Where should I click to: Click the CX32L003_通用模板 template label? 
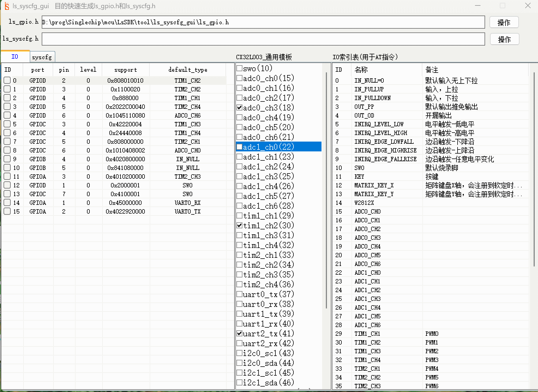coord(264,57)
